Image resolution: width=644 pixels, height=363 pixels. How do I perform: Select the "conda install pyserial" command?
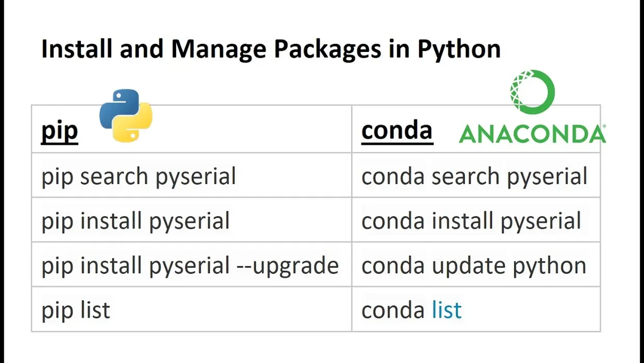click(x=471, y=221)
